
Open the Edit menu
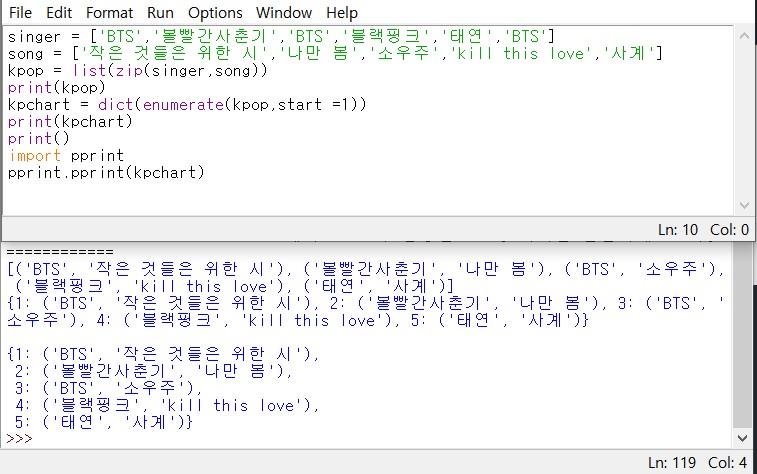59,13
